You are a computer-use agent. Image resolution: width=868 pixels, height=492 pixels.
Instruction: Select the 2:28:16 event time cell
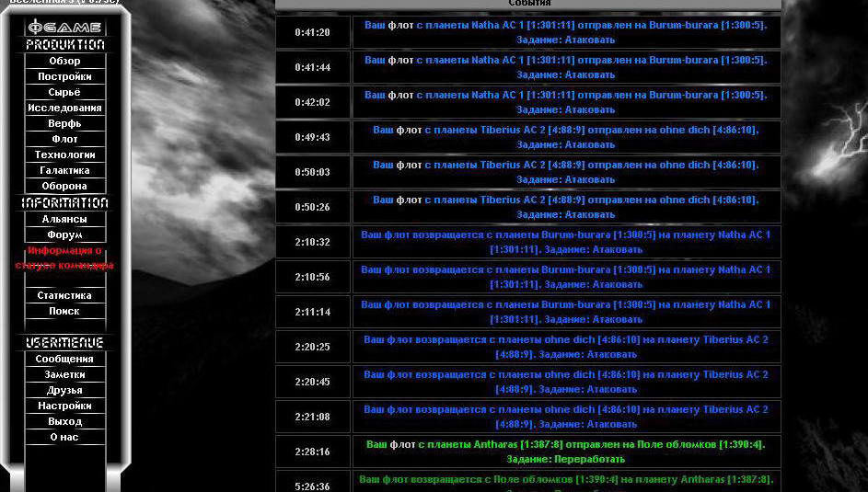[313, 452]
